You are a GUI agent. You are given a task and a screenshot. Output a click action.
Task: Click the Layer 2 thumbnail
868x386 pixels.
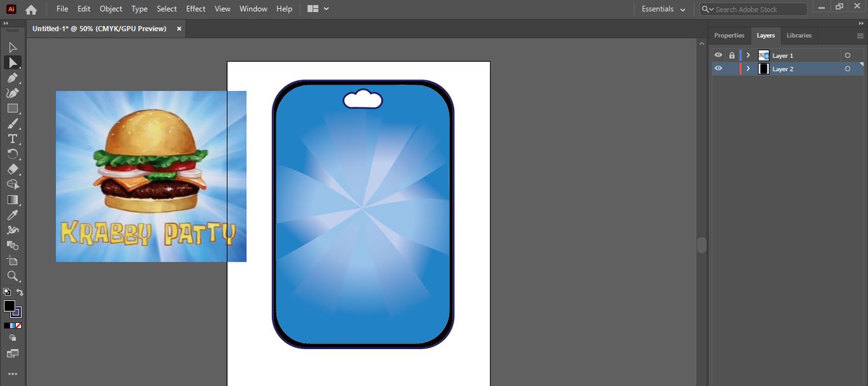(x=764, y=69)
